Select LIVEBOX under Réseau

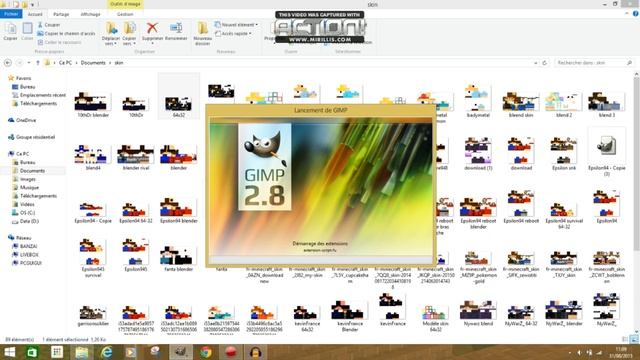point(29,255)
